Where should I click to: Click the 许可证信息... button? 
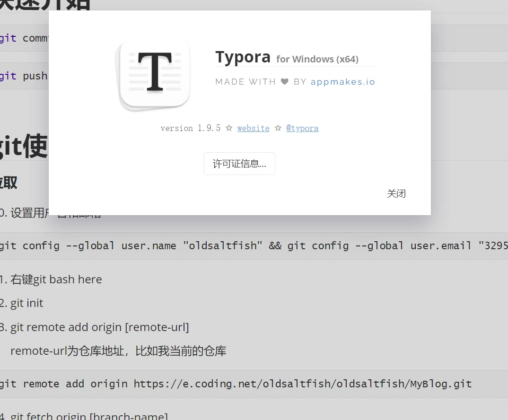239,164
